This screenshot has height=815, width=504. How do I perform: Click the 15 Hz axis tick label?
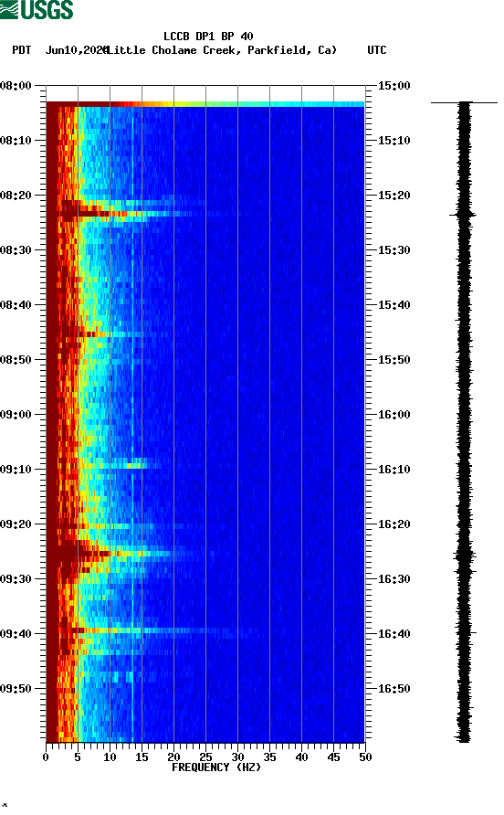click(x=142, y=757)
